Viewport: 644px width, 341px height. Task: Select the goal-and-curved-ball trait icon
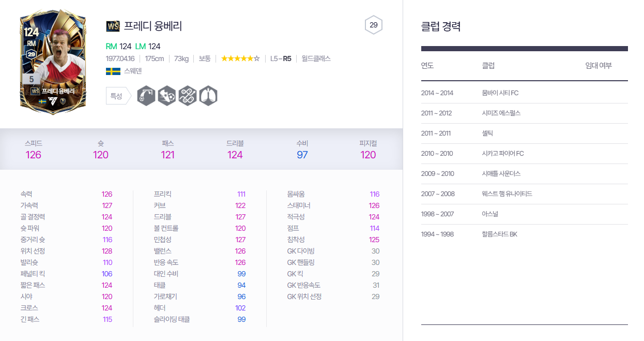146,96
